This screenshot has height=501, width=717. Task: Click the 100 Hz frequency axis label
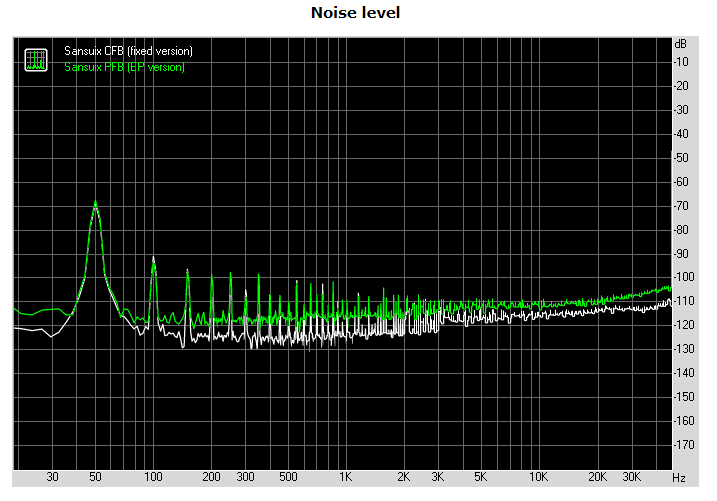[153, 477]
